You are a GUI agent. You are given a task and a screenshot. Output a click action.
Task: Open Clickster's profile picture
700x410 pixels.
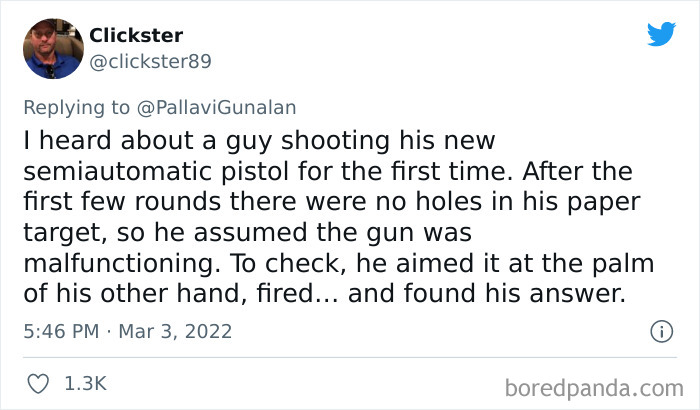click(52, 47)
